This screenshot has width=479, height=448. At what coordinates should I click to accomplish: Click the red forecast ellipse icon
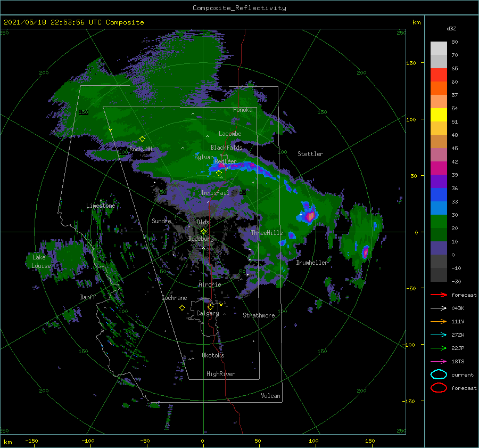point(439,388)
